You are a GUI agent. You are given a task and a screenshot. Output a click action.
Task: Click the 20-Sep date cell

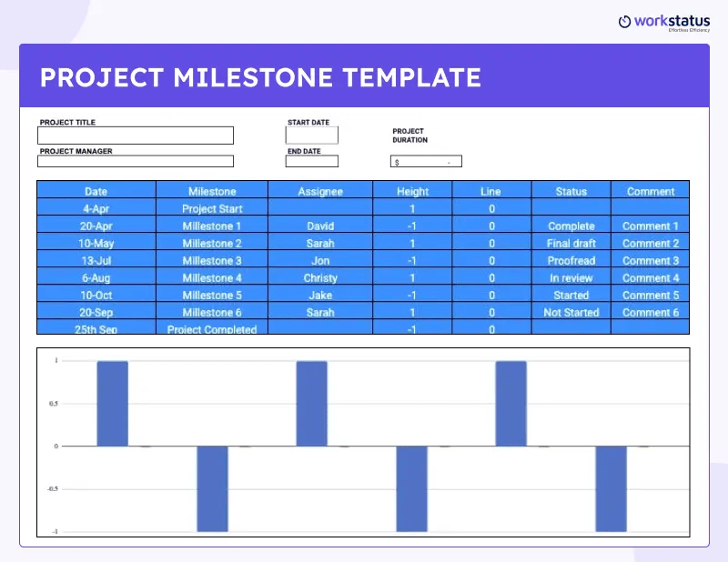coord(96,312)
